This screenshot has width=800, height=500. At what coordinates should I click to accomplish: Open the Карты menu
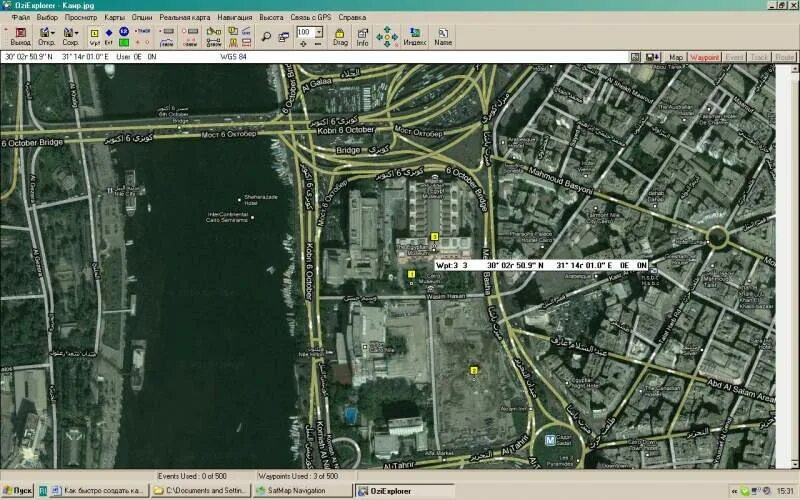coord(115,17)
